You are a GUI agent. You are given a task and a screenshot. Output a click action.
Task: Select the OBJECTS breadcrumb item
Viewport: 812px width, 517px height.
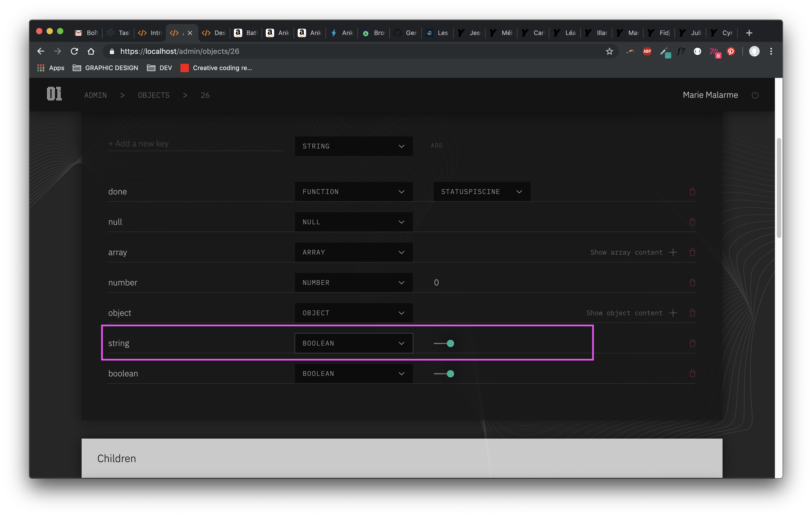154,95
